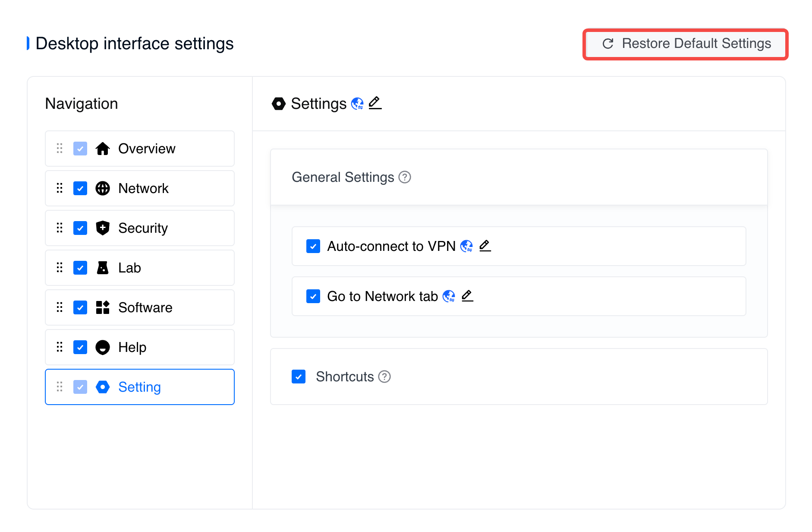Open the Shortcuts help question mark icon
Screen dimensions: 812x532
[x=384, y=377]
